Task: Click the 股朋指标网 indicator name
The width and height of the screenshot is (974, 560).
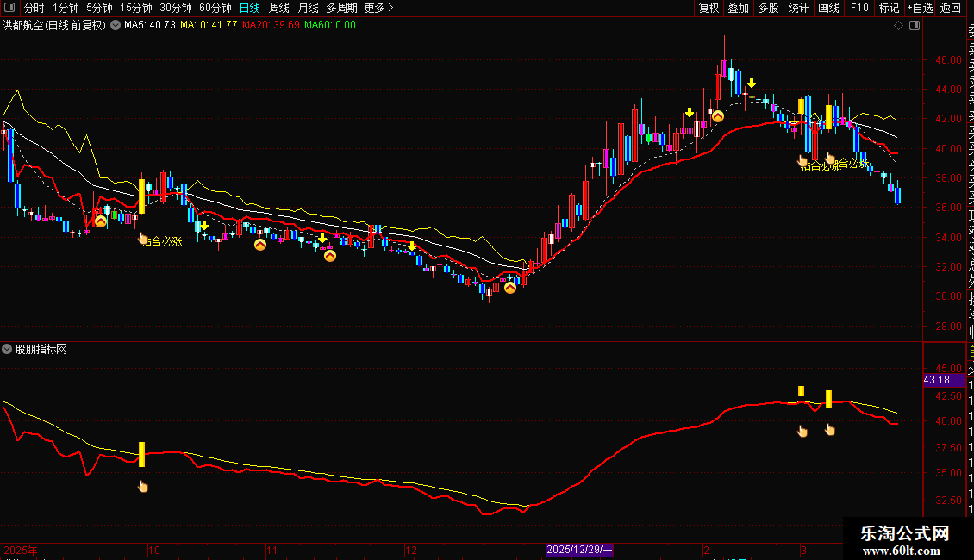Action: [x=41, y=350]
